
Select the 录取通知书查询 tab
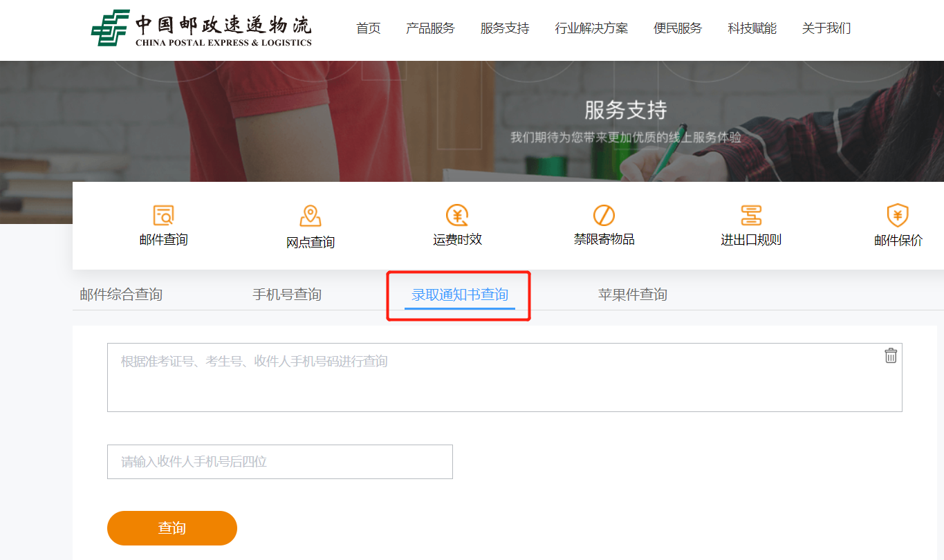(460, 295)
